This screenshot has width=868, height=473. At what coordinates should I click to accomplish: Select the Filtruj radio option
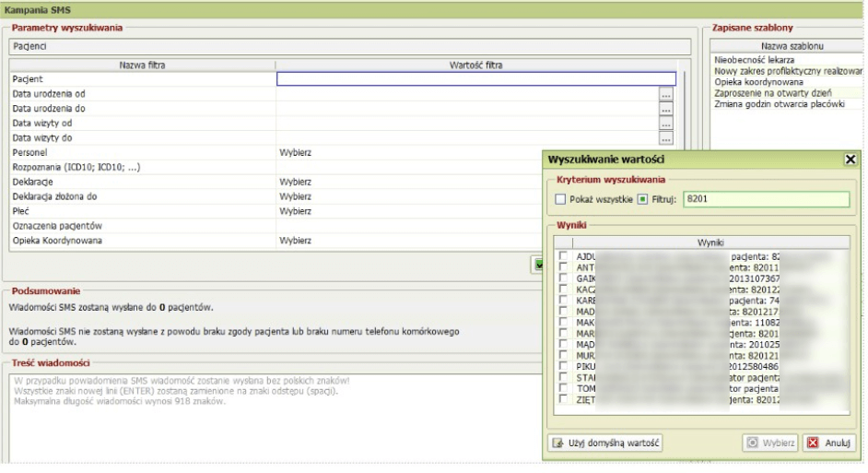(642, 200)
